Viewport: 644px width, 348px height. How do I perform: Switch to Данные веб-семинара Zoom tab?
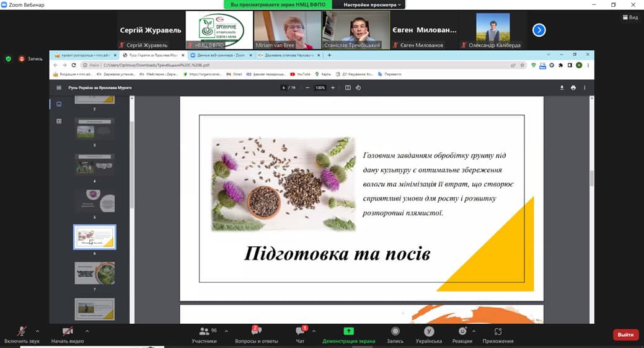(221, 55)
